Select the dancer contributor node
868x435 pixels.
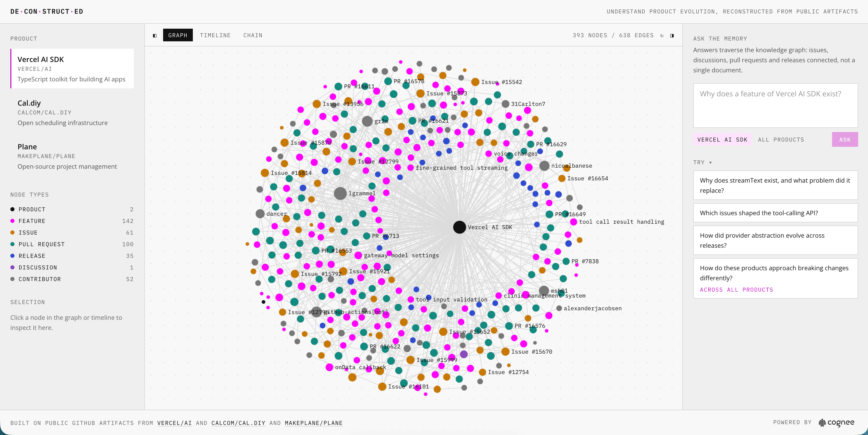point(260,214)
